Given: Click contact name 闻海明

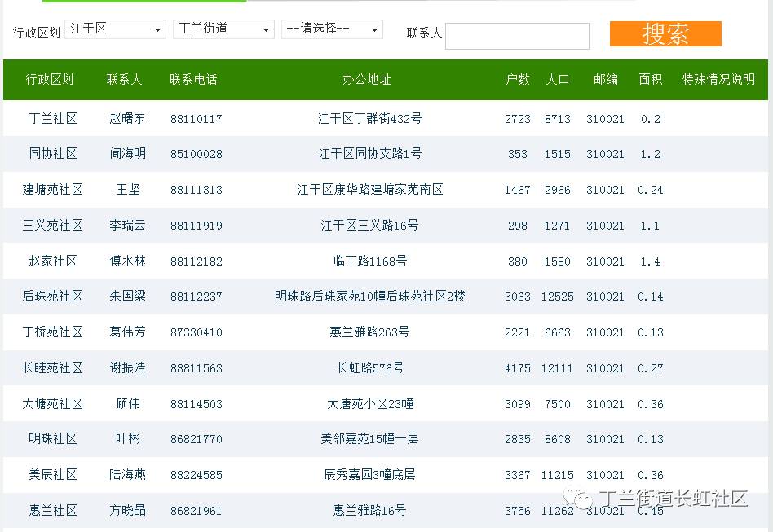Looking at the screenshot, I should pyautogui.click(x=128, y=154).
